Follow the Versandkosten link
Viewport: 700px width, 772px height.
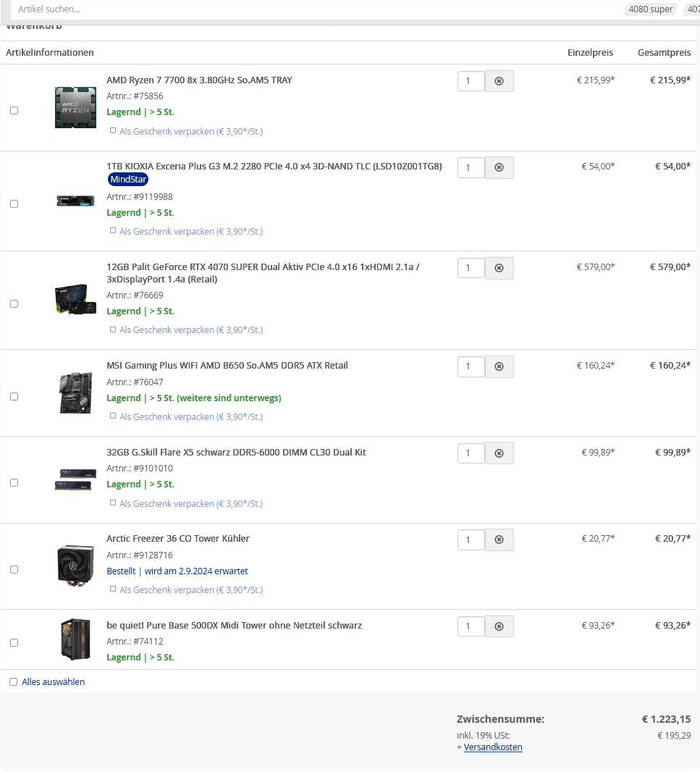(x=493, y=747)
